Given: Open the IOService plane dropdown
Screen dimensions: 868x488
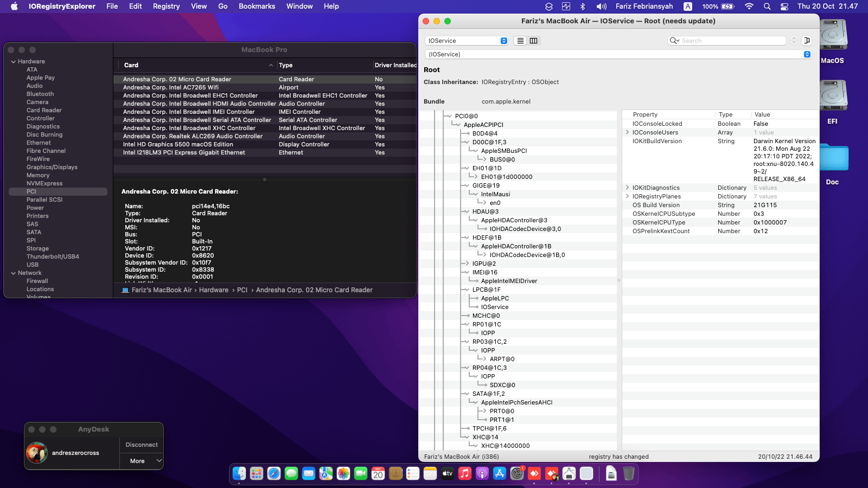Looking at the screenshot, I should (x=467, y=41).
